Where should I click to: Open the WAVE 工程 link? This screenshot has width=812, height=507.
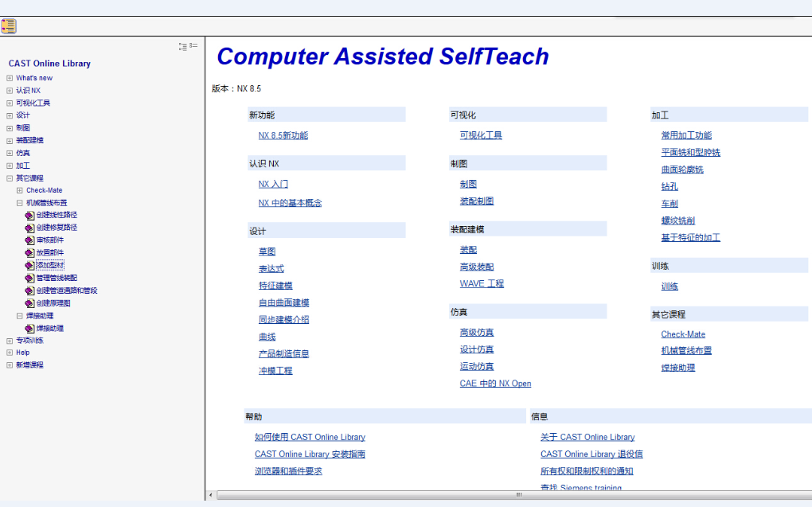pyautogui.click(x=482, y=284)
